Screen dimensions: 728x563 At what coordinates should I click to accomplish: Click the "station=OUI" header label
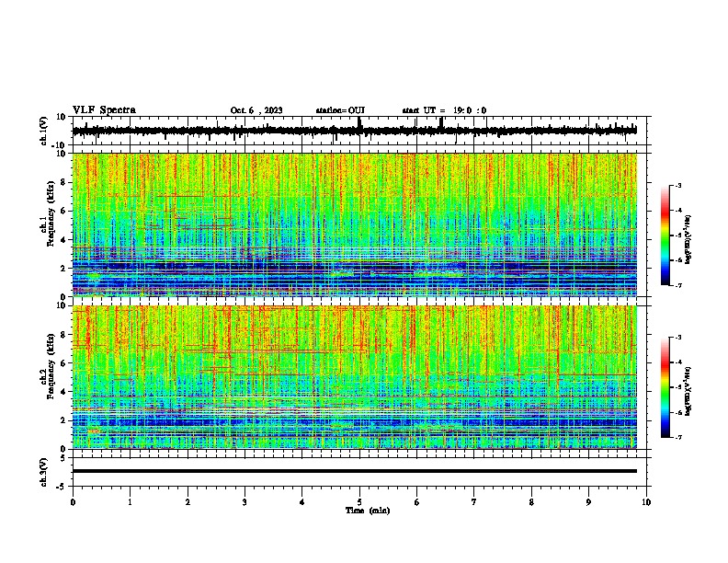tap(340, 110)
